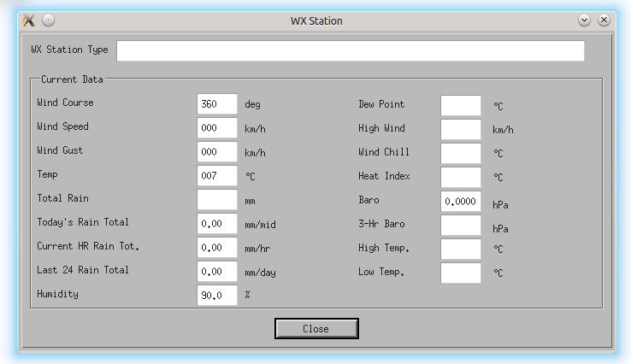Focus the Current HR Rain Tot. field
The image size is (631, 364).
[217, 248]
